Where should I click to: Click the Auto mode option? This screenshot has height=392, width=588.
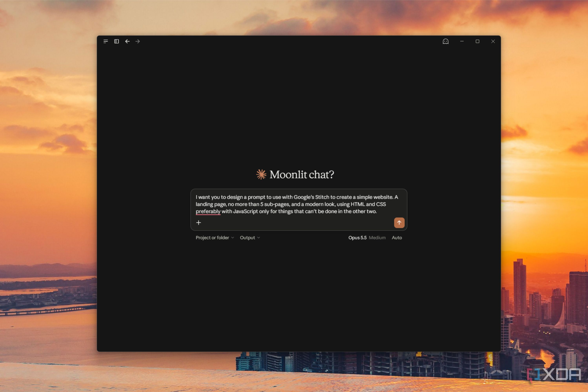click(397, 238)
